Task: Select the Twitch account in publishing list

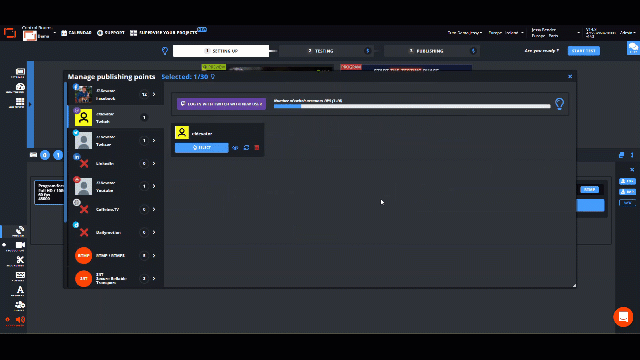Action: [115, 117]
